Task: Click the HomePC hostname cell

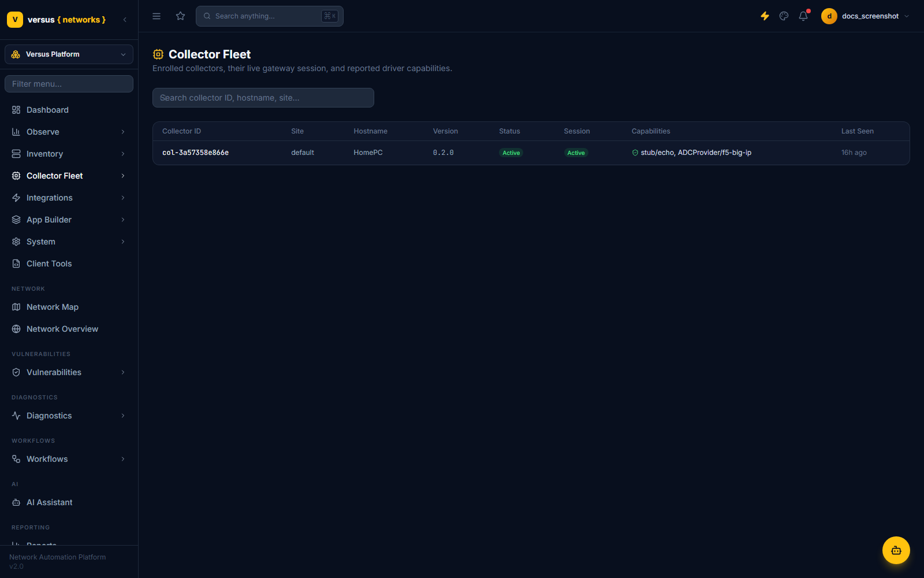Action: pyautogui.click(x=368, y=153)
